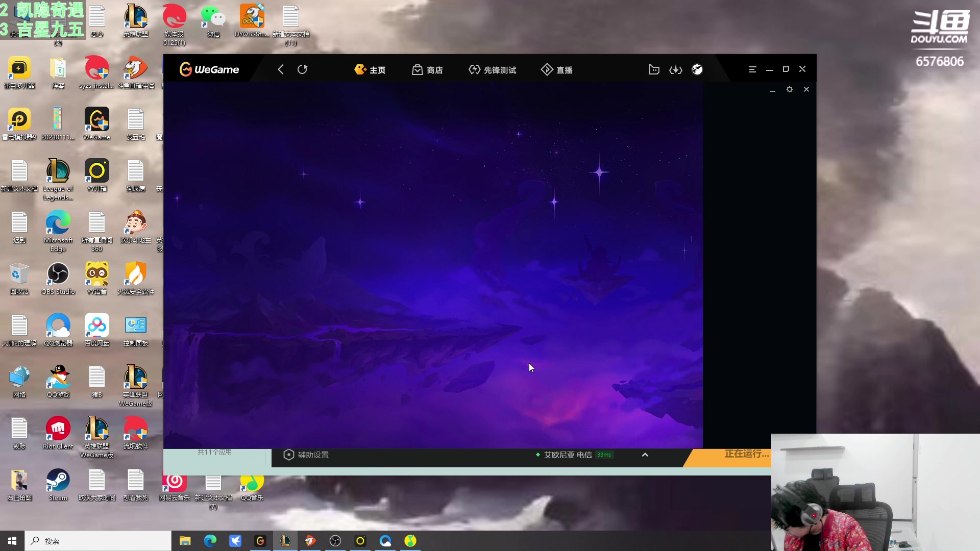The height and width of the screenshot is (551, 980).
Task: Open the WeGame download manager icon
Action: click(x=676, y=69)
